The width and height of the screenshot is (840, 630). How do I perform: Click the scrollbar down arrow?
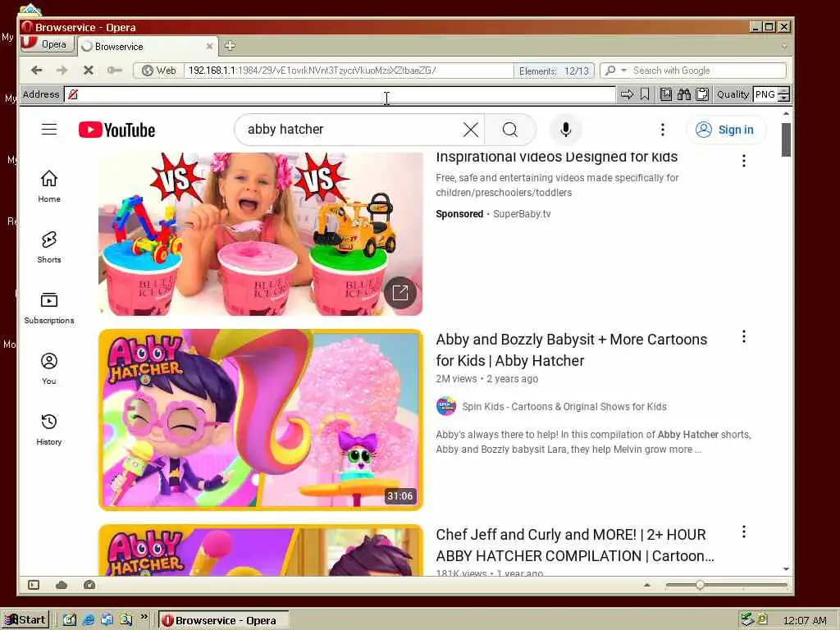click(x=786, y=569)
